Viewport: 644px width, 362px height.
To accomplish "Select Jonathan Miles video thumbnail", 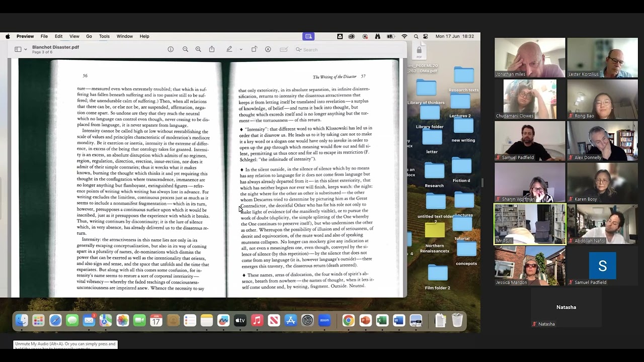I will tap(530, 58).
